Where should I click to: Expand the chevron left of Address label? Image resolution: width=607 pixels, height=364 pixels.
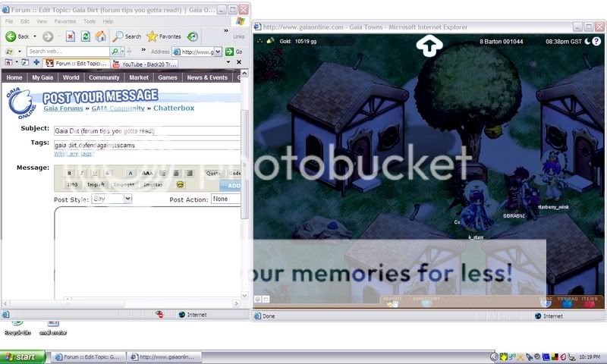point(143,49)
